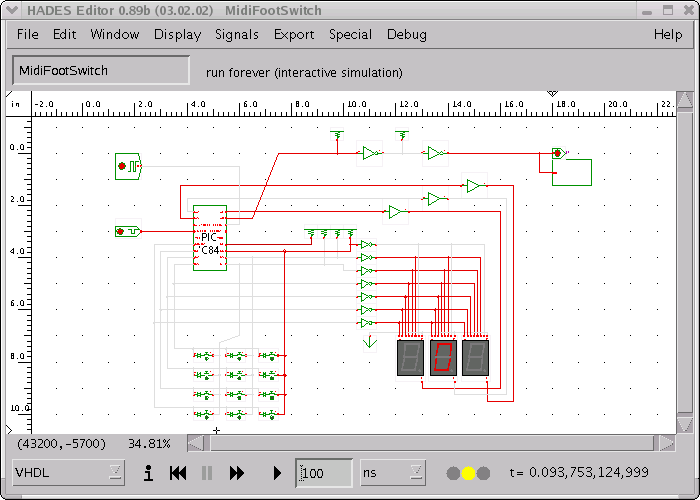Open the Signals menu

[x=237, y=34]
